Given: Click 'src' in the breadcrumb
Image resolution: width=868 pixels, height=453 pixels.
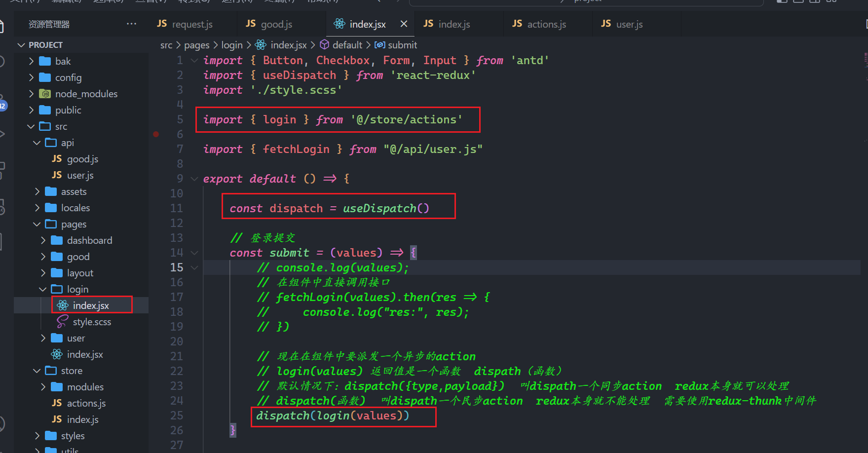Looking at the screenshot, I should tap(166, 45).
